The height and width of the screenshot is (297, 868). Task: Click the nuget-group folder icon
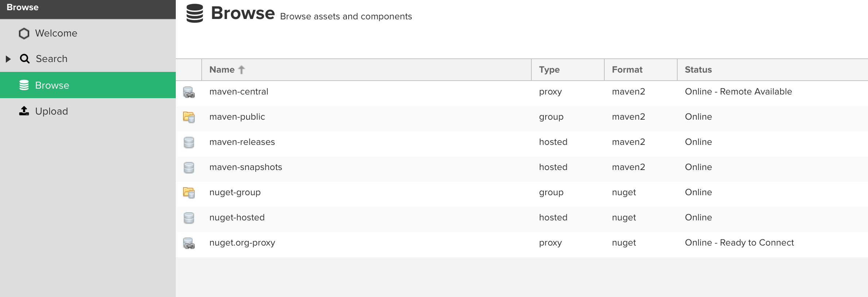coord(189,193)
